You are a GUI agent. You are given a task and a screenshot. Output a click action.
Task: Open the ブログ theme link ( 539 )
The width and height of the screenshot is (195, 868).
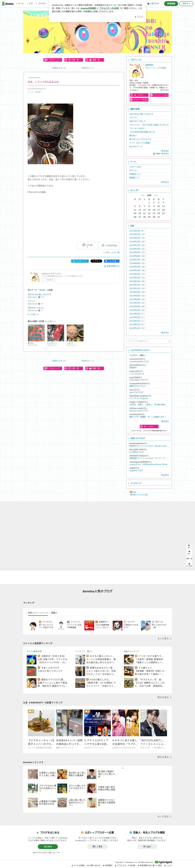pos(136,167)
